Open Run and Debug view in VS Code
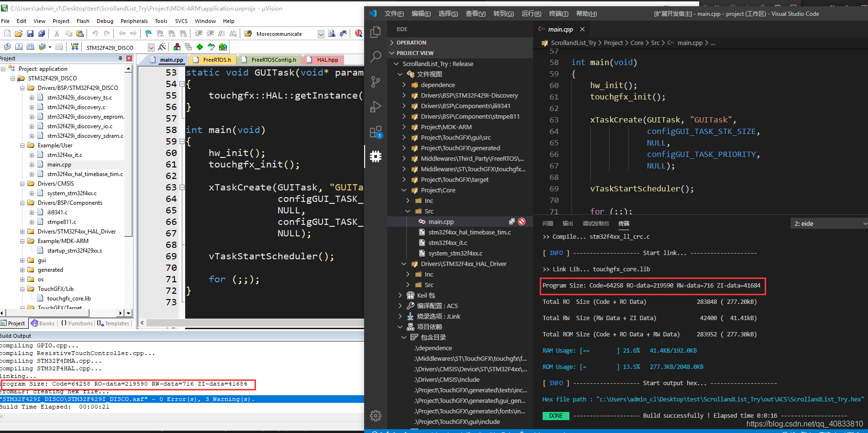The height and width of the screenshot is (433, 868). click(376, 107)
